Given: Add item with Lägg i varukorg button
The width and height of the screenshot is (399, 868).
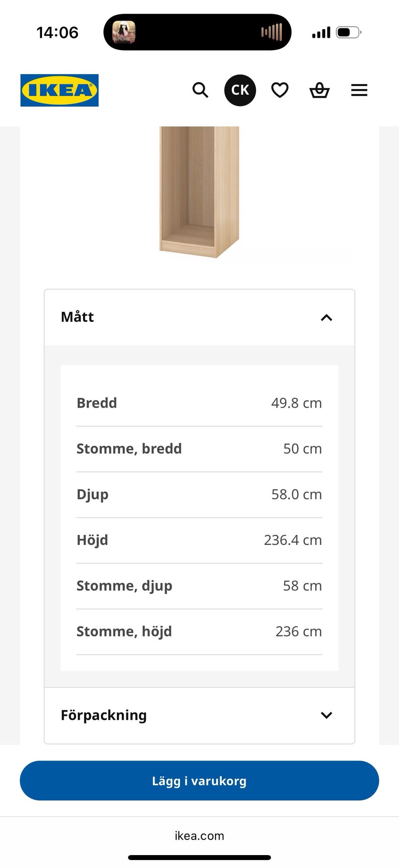Looking at the screenshot, I should point(199,781).
